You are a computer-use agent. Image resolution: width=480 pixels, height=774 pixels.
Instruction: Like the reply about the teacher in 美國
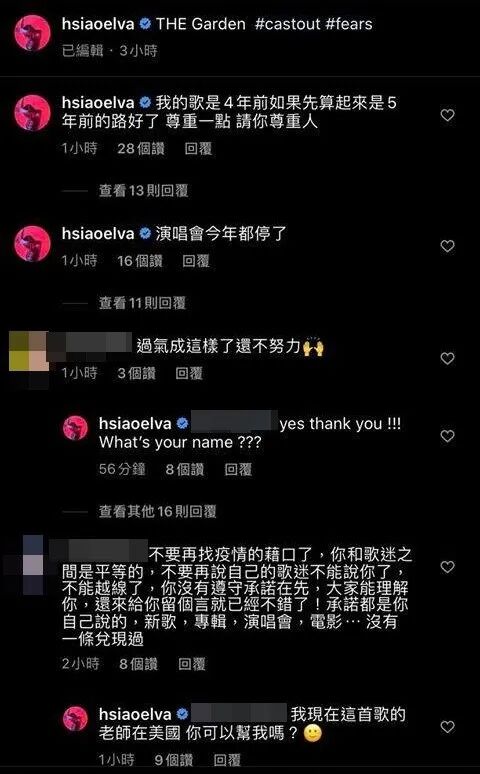click(x=447, y=727)
